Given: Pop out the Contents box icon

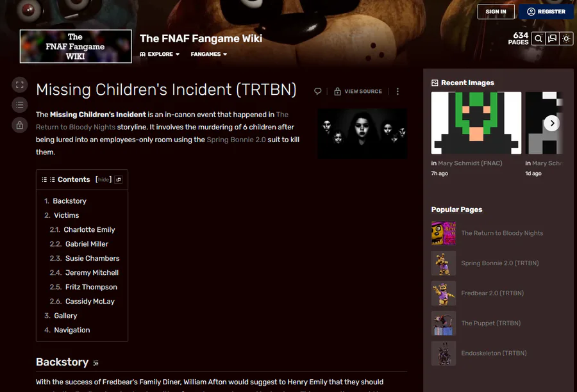Looking at the screenshot, I should (x=119, y=179).
